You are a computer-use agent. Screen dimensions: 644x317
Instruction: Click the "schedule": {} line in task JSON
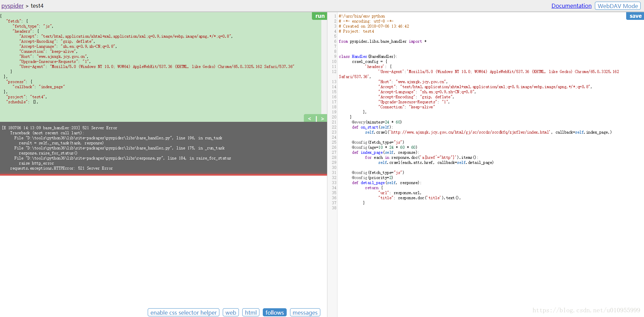22,102
